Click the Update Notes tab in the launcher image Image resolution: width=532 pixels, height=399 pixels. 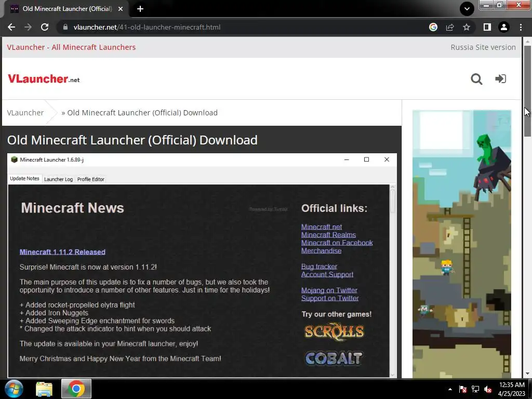24,179
